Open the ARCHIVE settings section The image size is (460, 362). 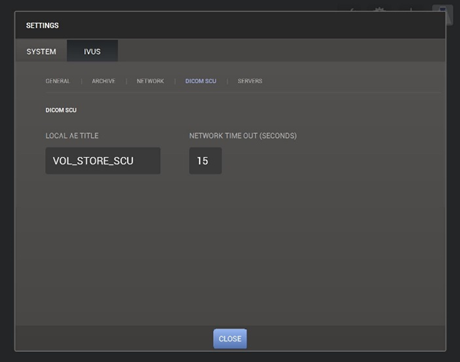coord(103,81)
